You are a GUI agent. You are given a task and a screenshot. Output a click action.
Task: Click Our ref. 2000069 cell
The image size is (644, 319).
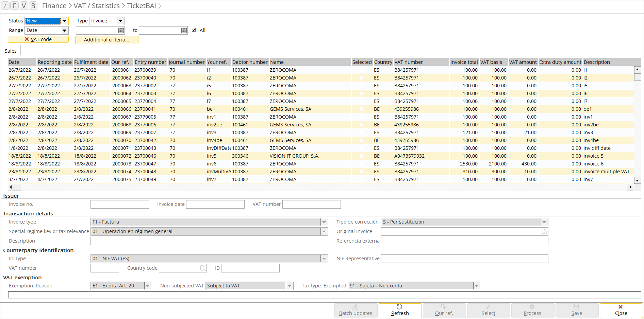point(121,132)
